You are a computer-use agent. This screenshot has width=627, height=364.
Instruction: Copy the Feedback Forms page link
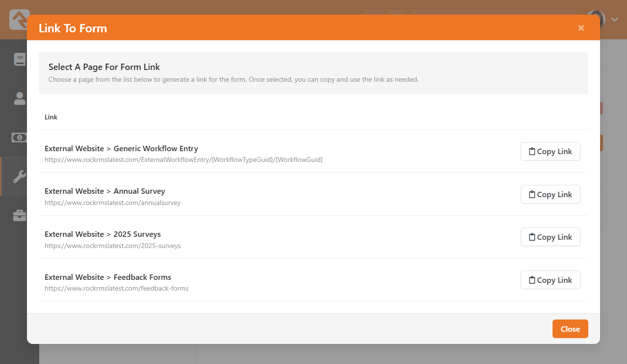click(550, 280)
